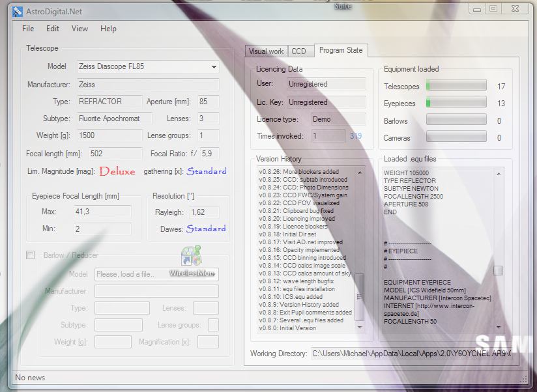
Task: Click the Focal length field showing 502
Action: [x=116, y=154]
